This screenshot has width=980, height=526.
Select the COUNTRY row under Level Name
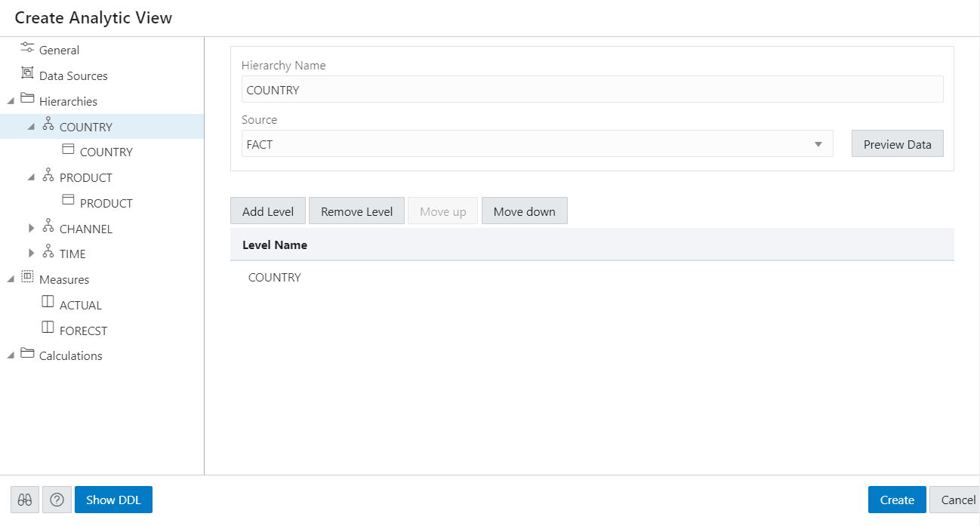tap(274, 277)
